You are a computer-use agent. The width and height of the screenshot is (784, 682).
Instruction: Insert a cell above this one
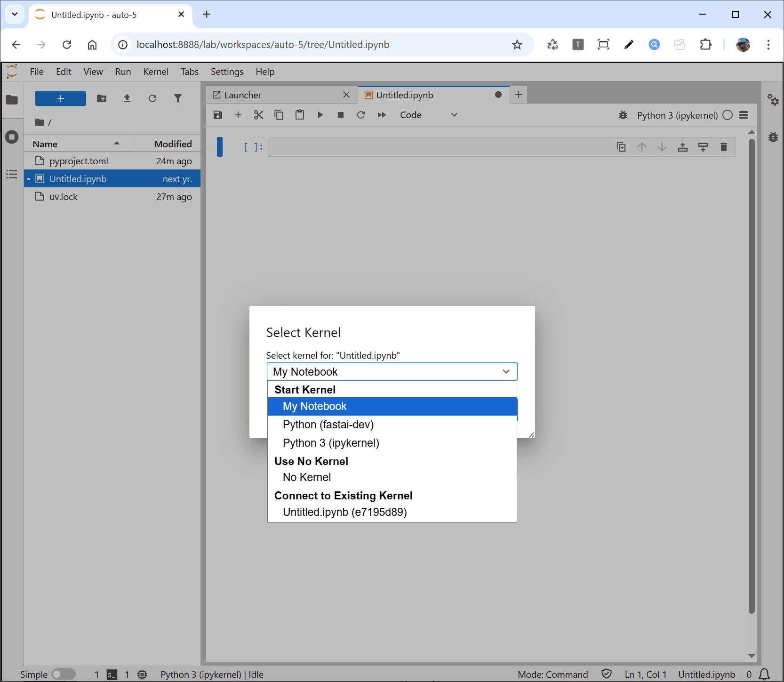click(x=683, y=147)
